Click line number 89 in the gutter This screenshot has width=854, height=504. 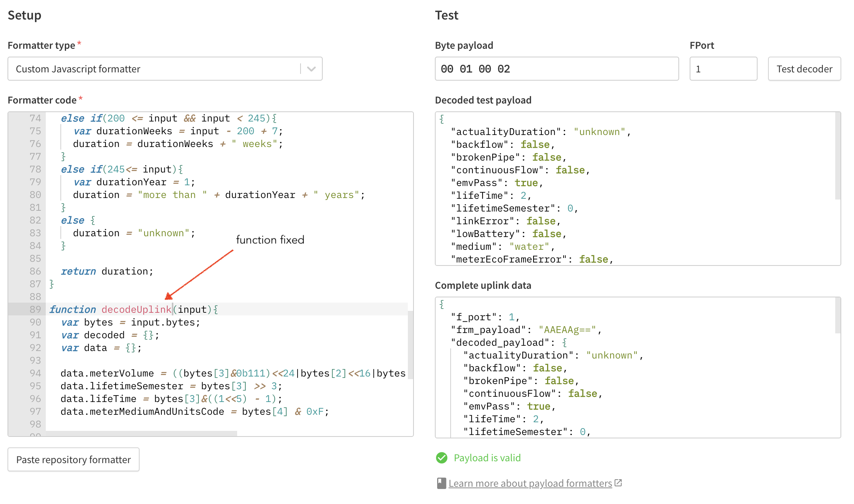tap(35, 309)
